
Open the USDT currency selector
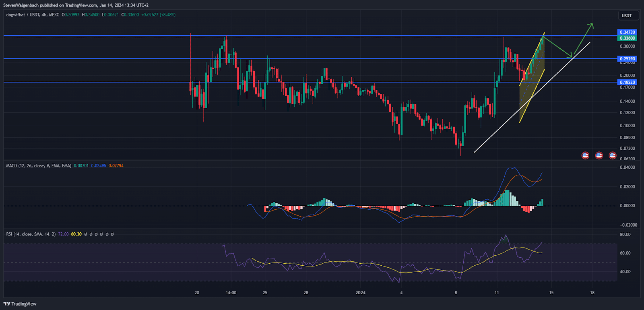tap(627, 16)
